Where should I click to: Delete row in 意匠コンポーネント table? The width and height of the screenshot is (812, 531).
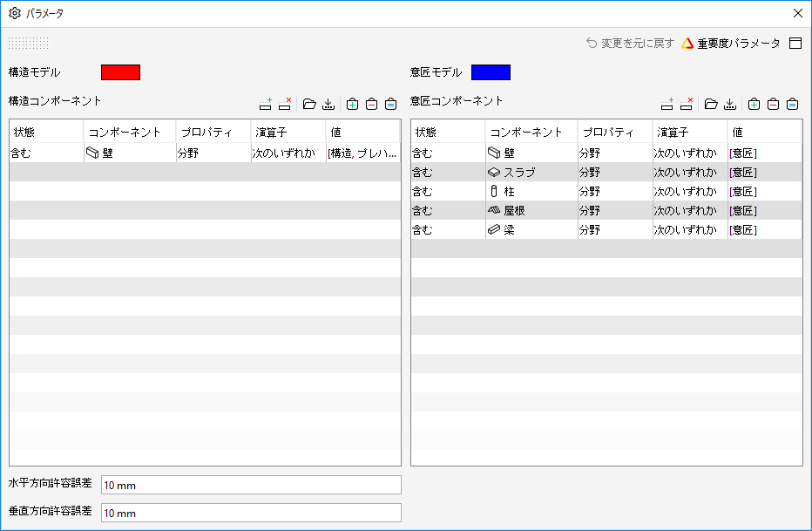point(687,104)
